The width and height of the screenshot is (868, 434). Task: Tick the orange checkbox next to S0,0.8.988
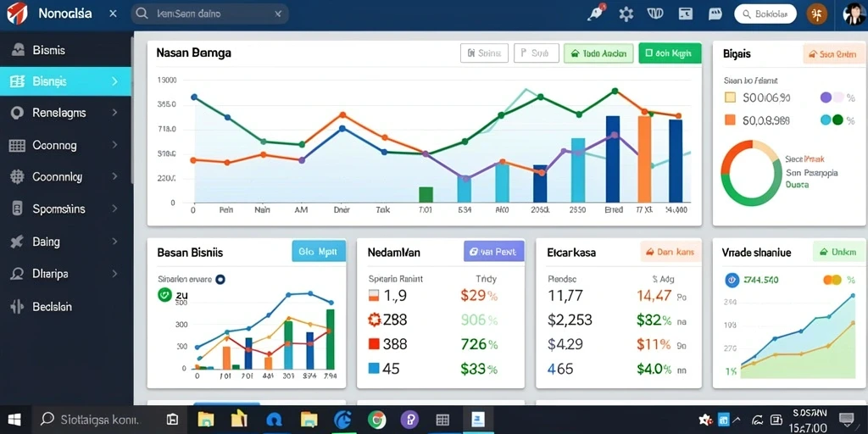coord(730,120)
